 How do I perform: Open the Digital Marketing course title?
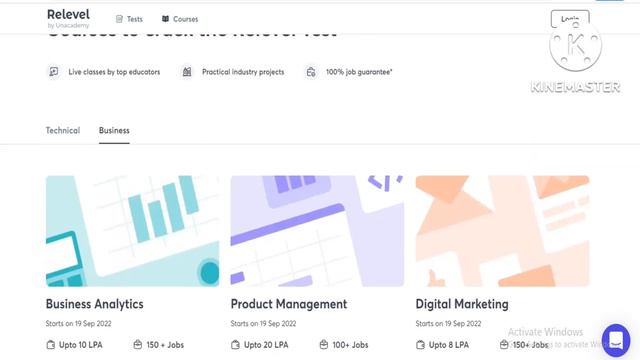pyautogui.click(x=462, y=304)
